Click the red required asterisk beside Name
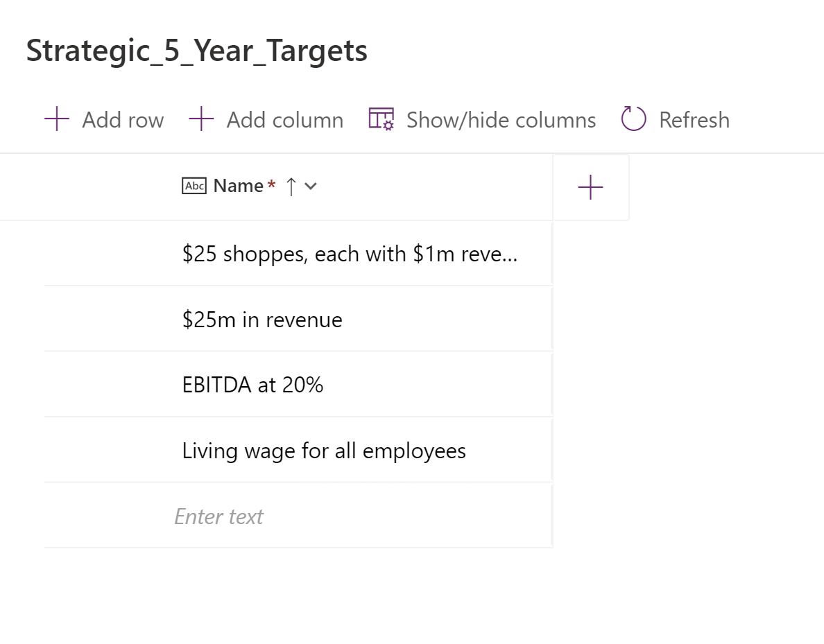This screenshot has height=644, width=824. click(272, 184)
